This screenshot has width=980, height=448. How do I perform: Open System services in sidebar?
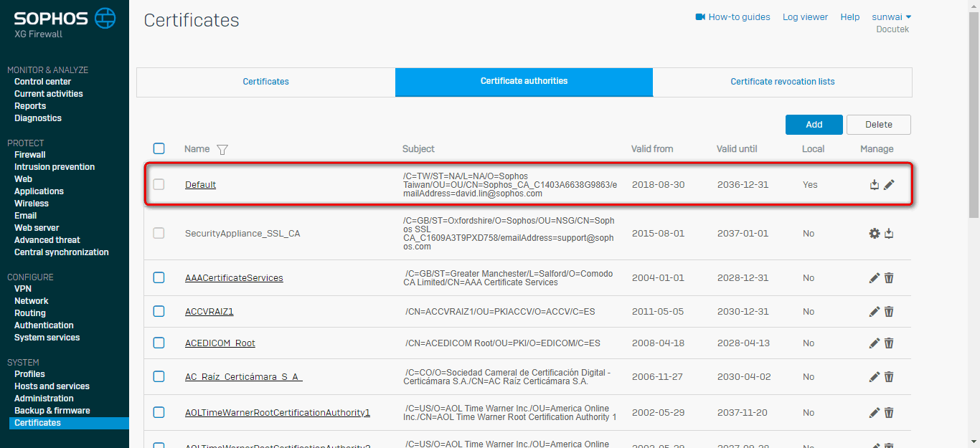(47, 338)
